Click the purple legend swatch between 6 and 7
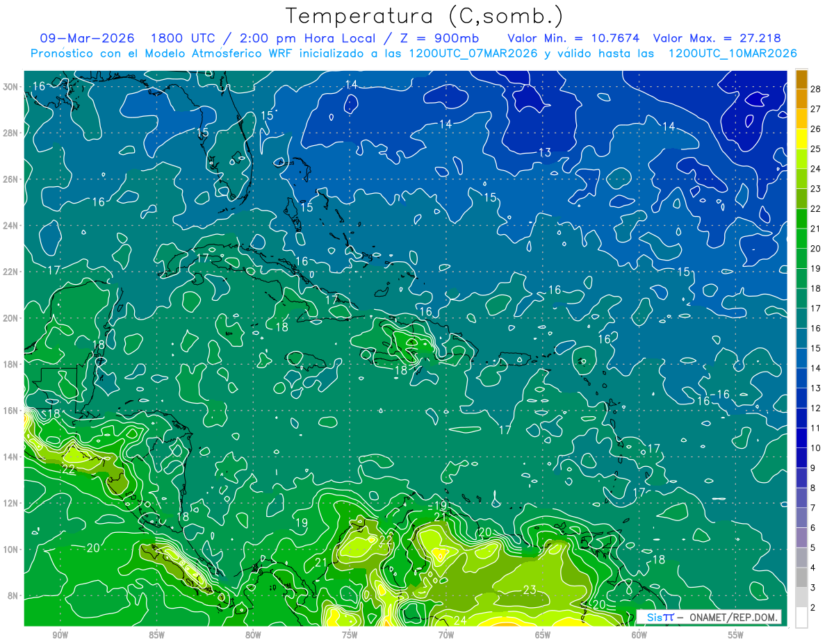This screenshot has width=834, height=644. point(801,518)
